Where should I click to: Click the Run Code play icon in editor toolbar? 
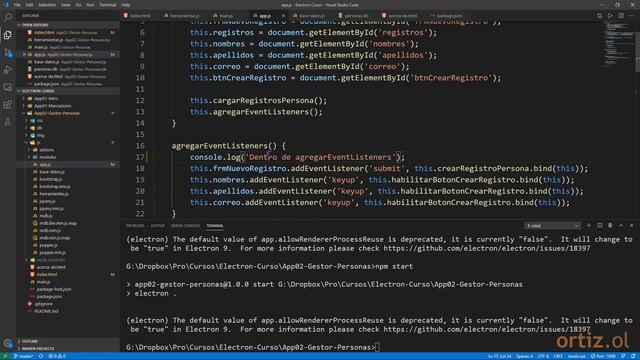coord(610,16)
